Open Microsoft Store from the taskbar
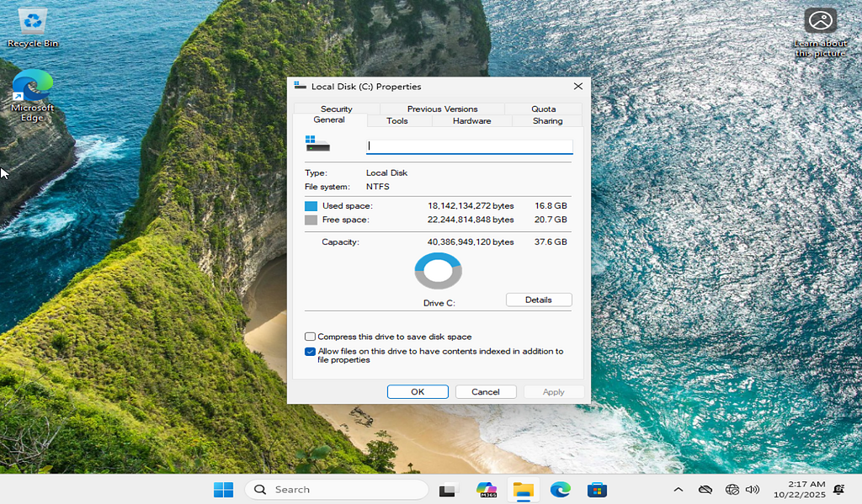862x504 pixels. 597,490
